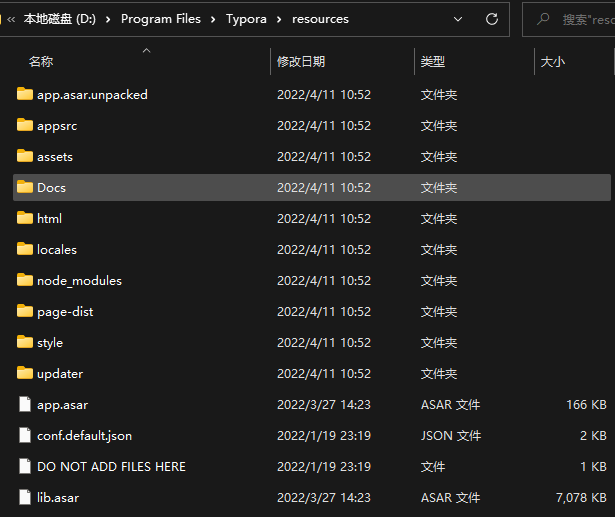
Task: Click the 文件夹 type of the updater folder
Action: [x=439, y=373]
